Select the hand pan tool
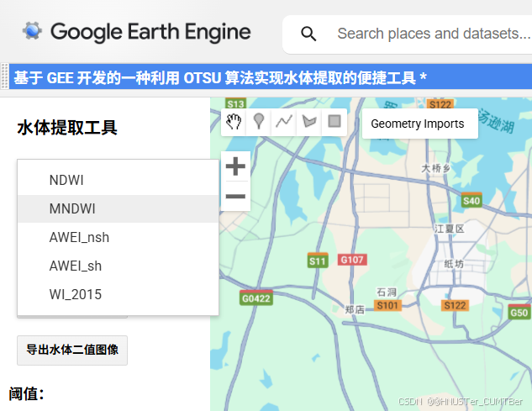 tap(234, 122)
